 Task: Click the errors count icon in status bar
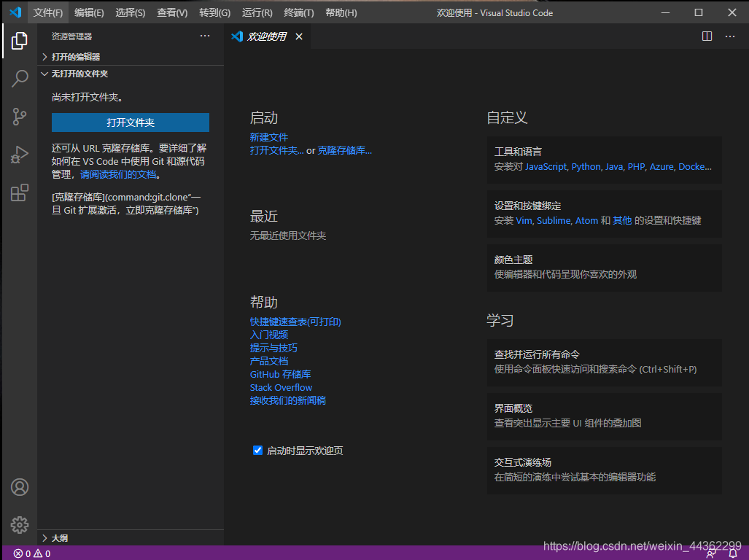[x=18, y=553]
